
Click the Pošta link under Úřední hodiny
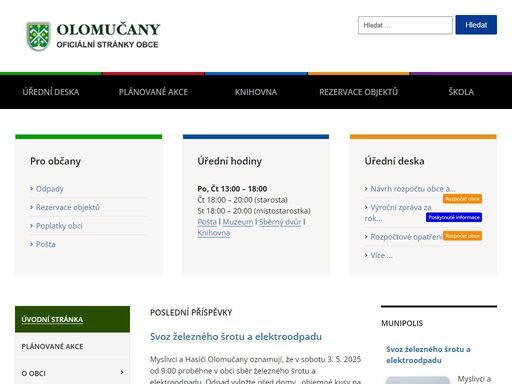pyautogui.click(x=207, y=222)
